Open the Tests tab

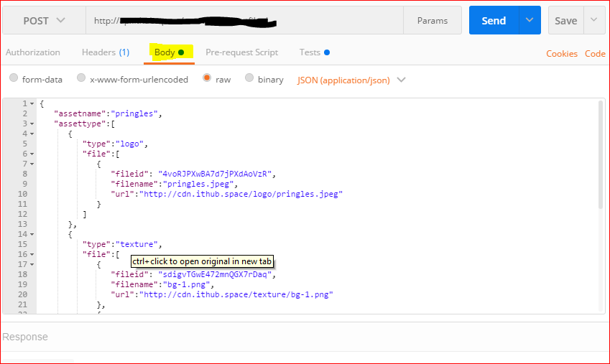pyautogui.click(x=314, y=52)
